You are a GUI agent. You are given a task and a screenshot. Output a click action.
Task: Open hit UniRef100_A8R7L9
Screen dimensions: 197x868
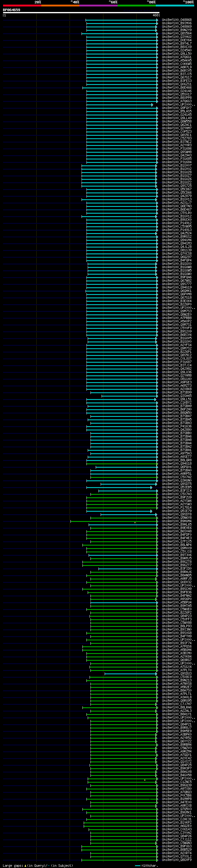(x=177, y=67)
